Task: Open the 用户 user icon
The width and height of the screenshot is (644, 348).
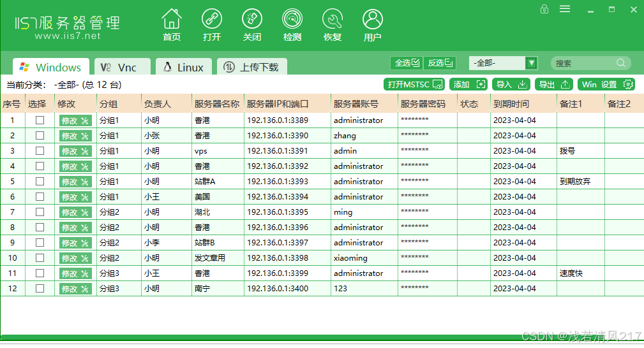Action: click(x=373, y=25)
